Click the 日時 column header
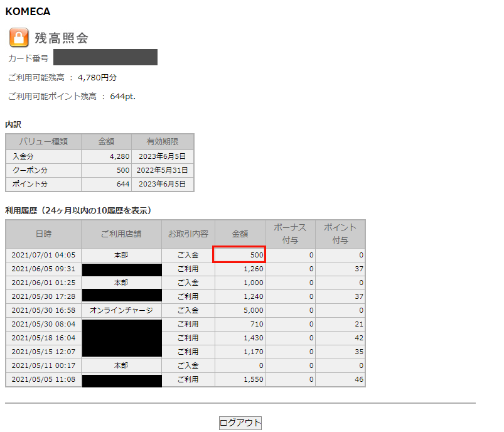Screen dimensions: 504x432 [43, 234]
